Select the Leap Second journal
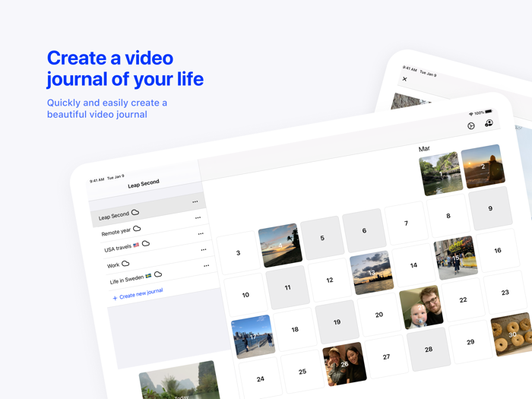532x399 pixels. pyautogui.click(x=148, y=211)
